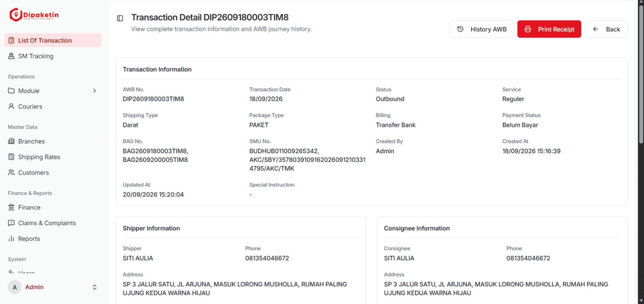Click the Finance bank icon

pos(11,207)
